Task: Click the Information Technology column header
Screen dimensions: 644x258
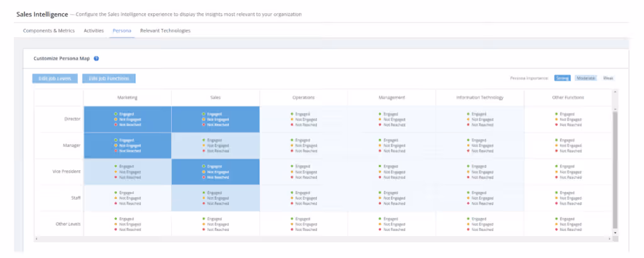Action: [480, 98]
